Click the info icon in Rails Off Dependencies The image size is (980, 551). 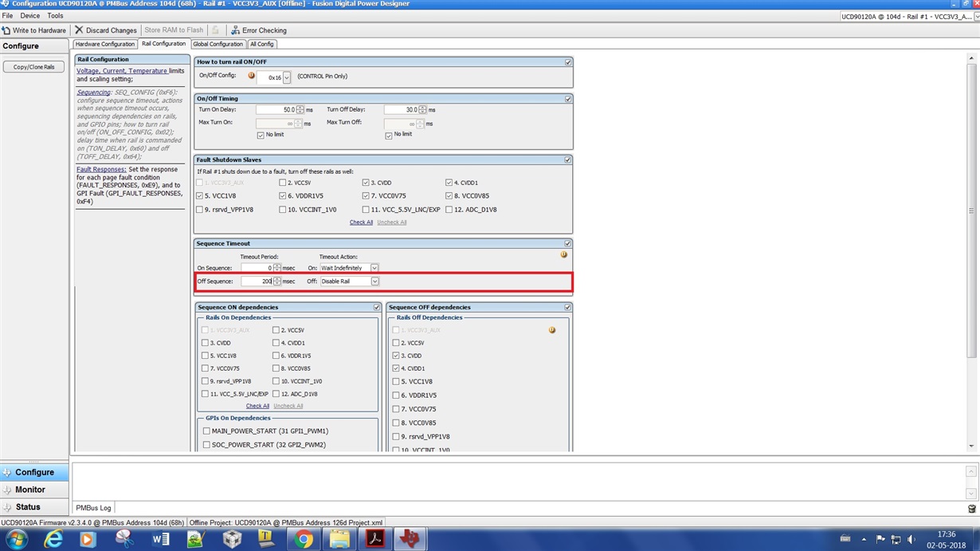click(x=552, y=330)
